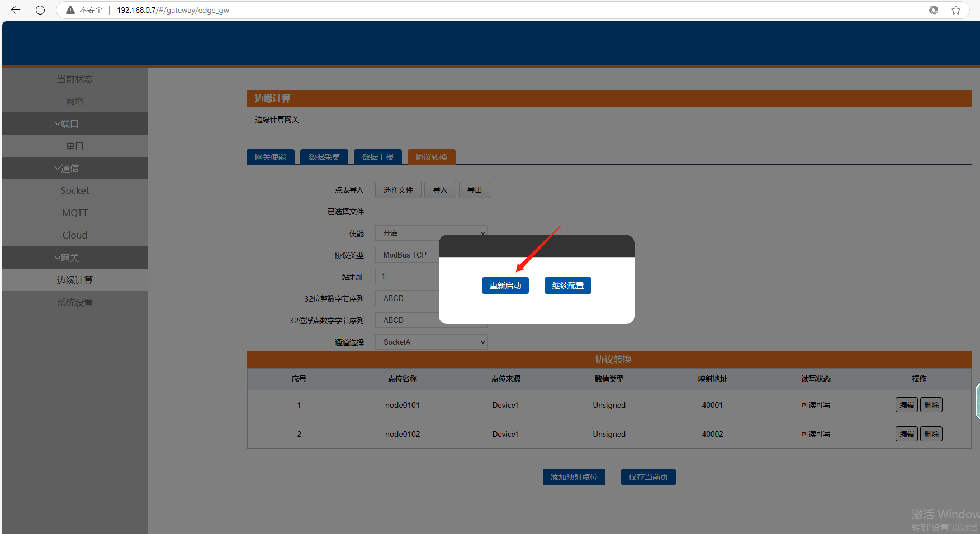This screenshot has width=980, height=534.
Task: Switch to the 数据上报 tab
Action: (378, 157)
